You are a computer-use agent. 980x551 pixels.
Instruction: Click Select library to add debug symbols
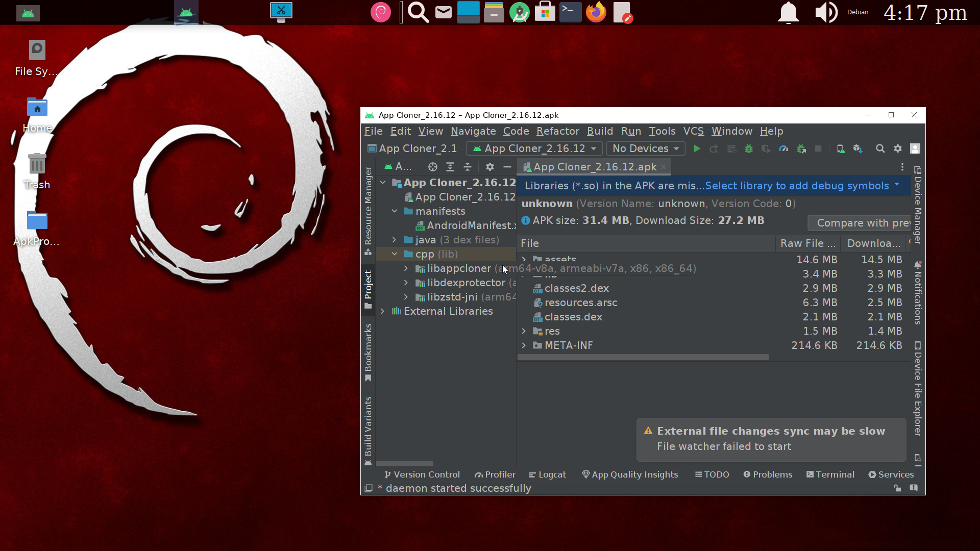click(x=797, y=186)
